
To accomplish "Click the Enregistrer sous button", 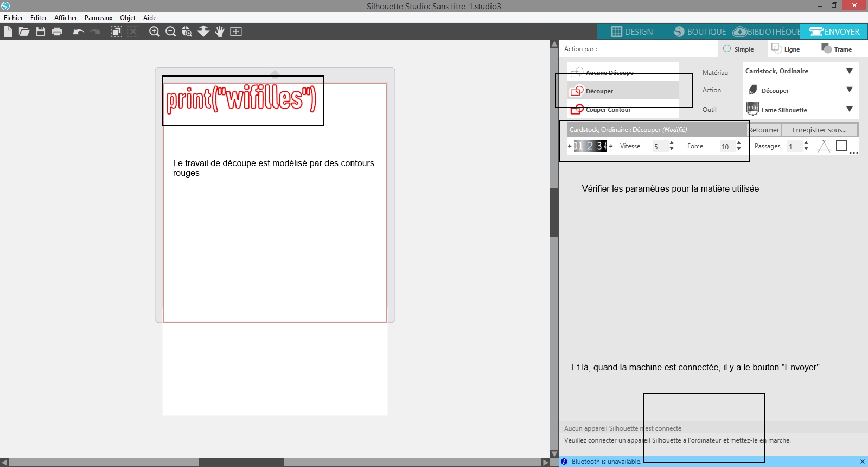I will click(x=820, y=130).
